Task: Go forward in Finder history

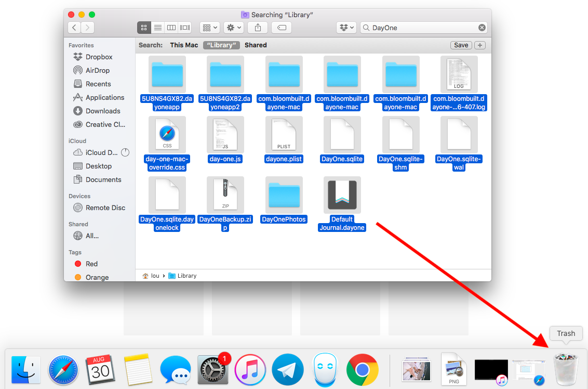Action: pyautogui.click(x=87, y=28)
